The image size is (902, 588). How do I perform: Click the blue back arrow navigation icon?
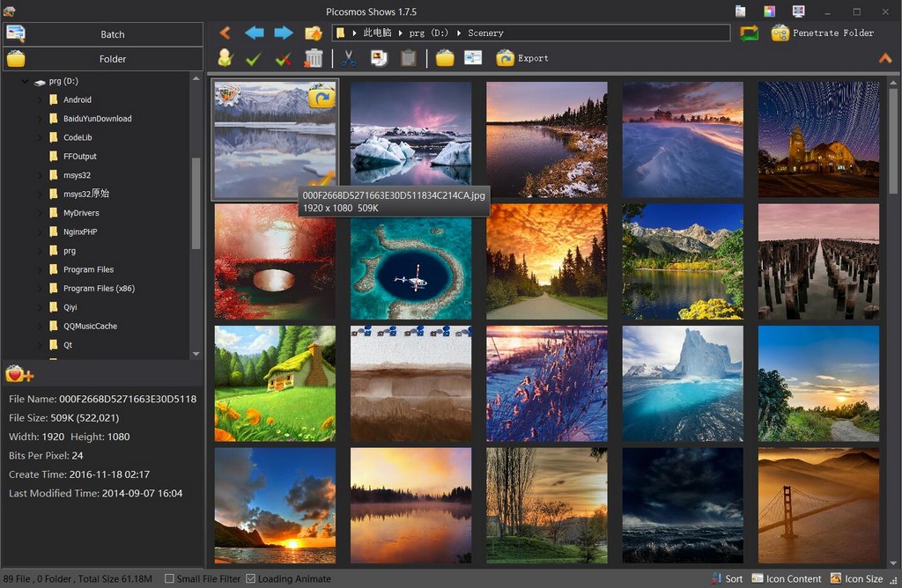coord(255,33)
